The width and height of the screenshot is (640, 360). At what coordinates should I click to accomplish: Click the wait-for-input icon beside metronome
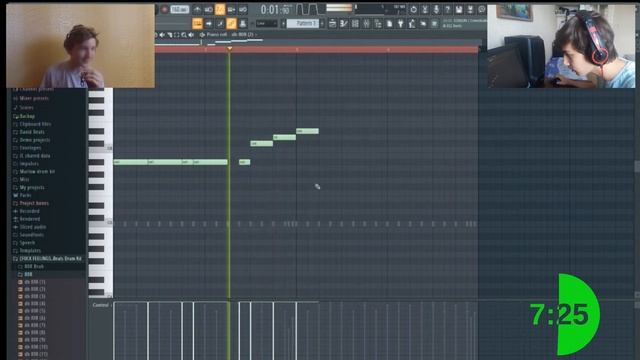(209, 9)
